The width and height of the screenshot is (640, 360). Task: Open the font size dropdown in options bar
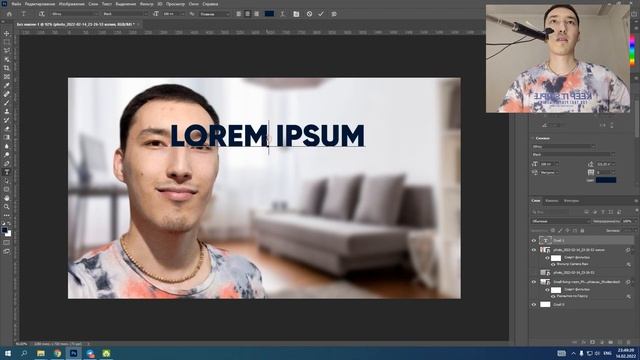pyautogui.click(x=173, y=14)
